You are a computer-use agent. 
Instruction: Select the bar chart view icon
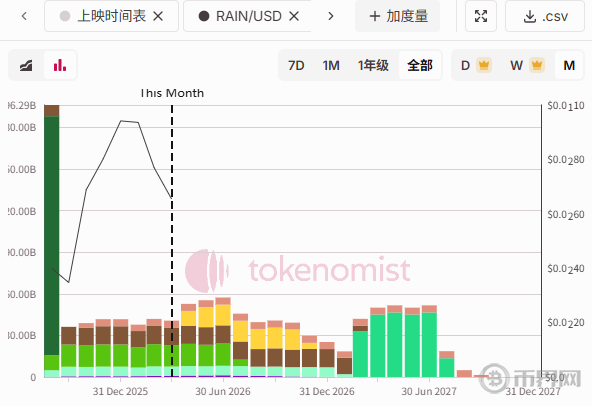tap(60, 65)
